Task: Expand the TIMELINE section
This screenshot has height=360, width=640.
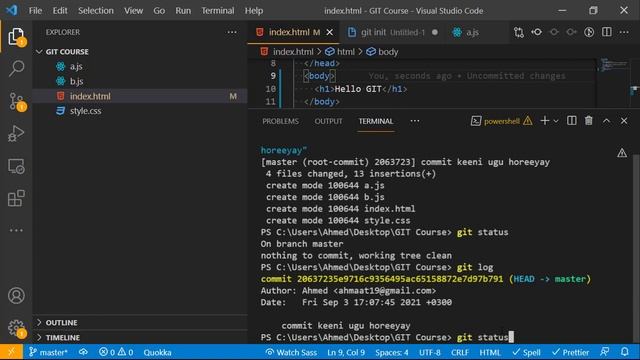Action: (58, 338)
